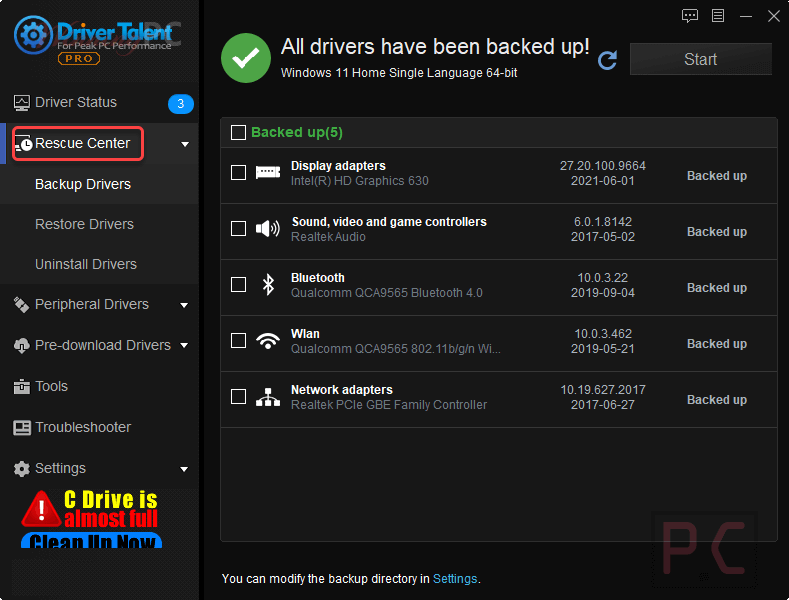
Task: Click version 10.0.3.22 text
Action: 603,278
